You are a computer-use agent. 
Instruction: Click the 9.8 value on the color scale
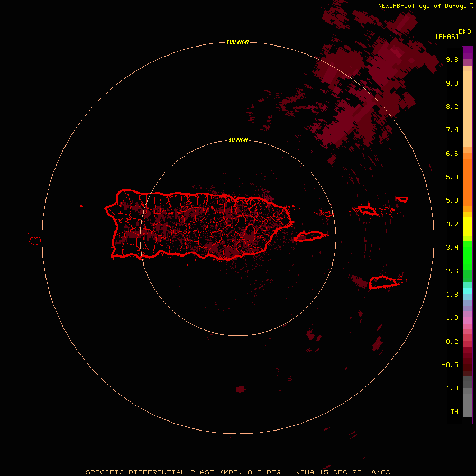point(452,59)
